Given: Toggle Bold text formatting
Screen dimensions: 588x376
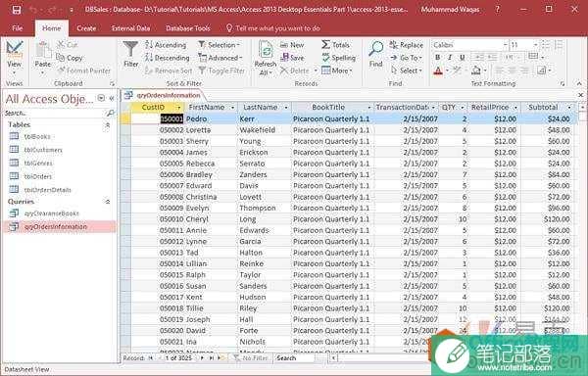Looking at the screenshot, I should click(438, 58).
